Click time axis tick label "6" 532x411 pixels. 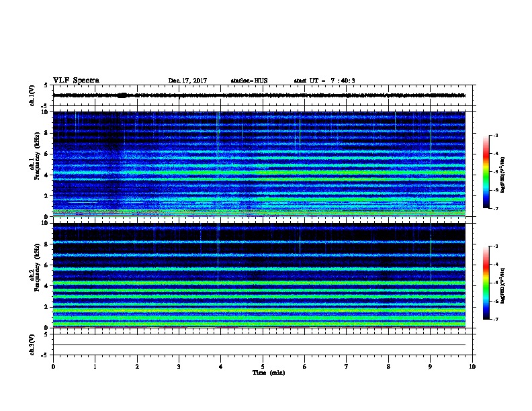pos(305,367)
